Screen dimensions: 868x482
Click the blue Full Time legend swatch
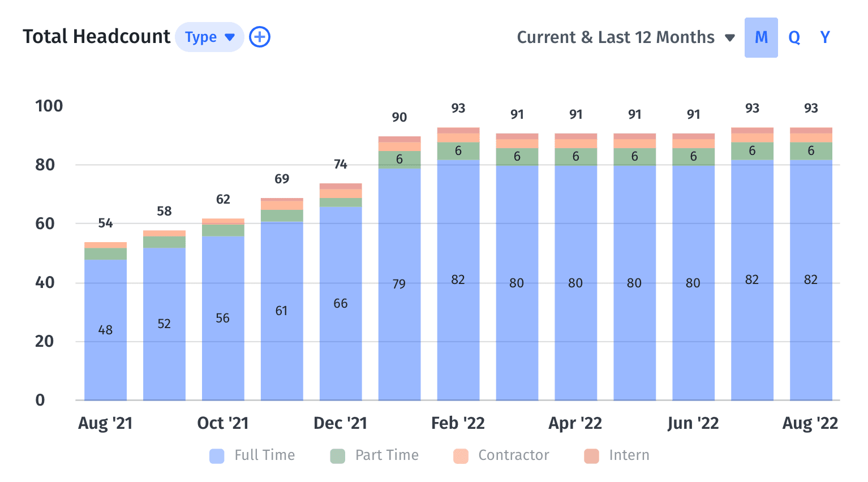[217, 456]
